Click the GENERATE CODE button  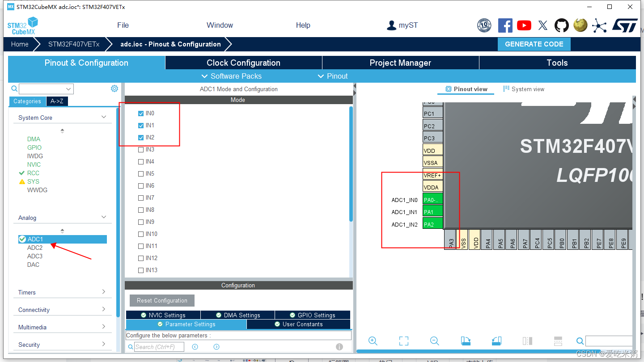pyautogui.click(x=534, y=44)
